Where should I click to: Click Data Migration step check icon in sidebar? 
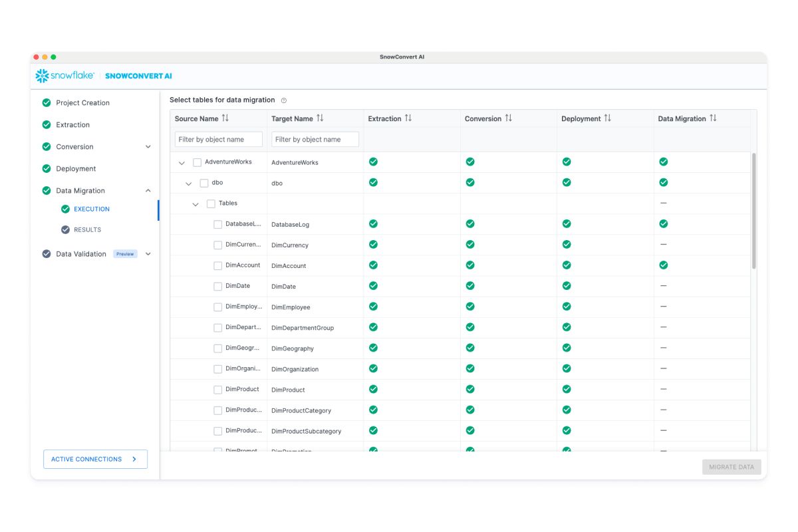[x=47, y=190]
